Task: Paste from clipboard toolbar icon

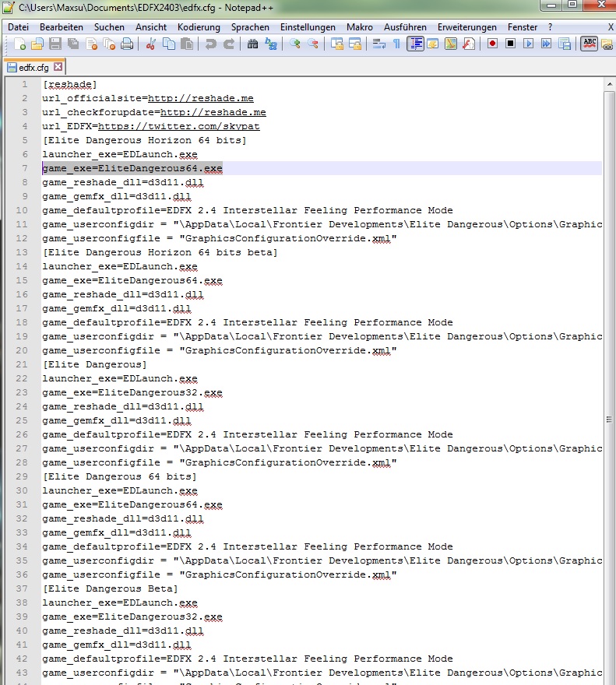Action: 187,44
